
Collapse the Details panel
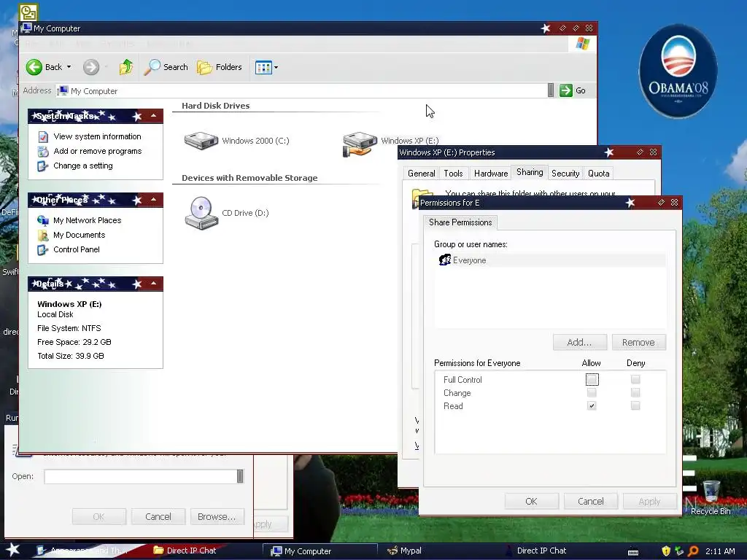(153, 284)
